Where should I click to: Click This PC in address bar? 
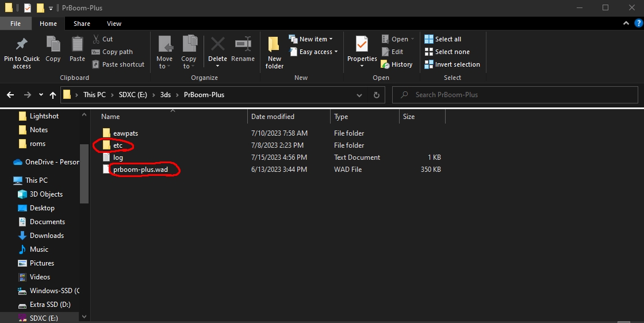tap(94, 95)
